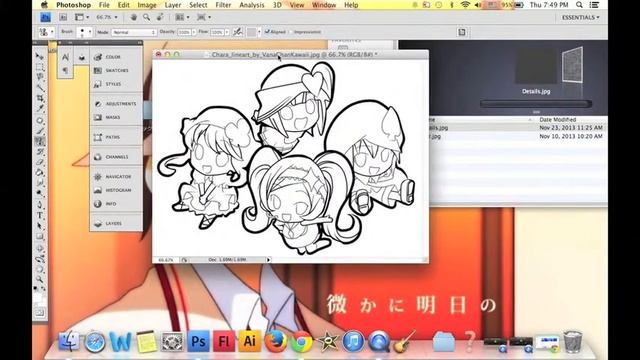Enable airbrush mode in options bar
Screen dimensions: 640x360
[x=238, y=32]
